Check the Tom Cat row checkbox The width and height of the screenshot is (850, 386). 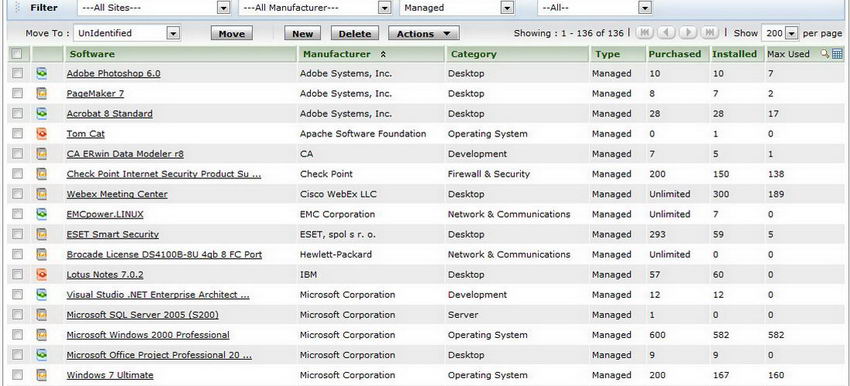(x=17, y=133)
